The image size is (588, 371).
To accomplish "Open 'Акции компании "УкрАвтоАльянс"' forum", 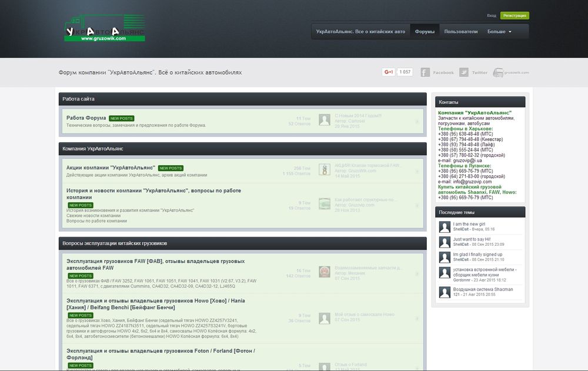I will pyautogui.click(x=111, y=168).
